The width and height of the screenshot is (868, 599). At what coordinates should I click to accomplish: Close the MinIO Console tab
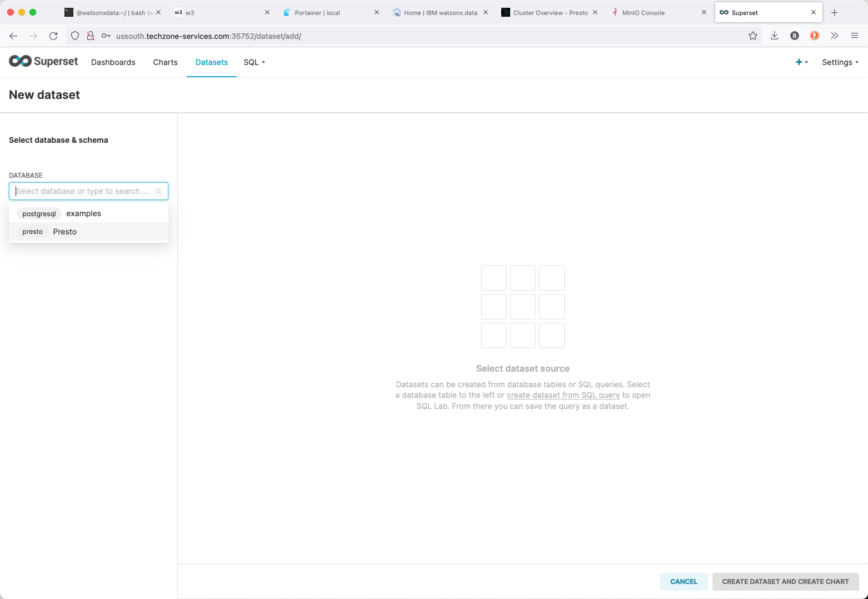coord(704,12)
